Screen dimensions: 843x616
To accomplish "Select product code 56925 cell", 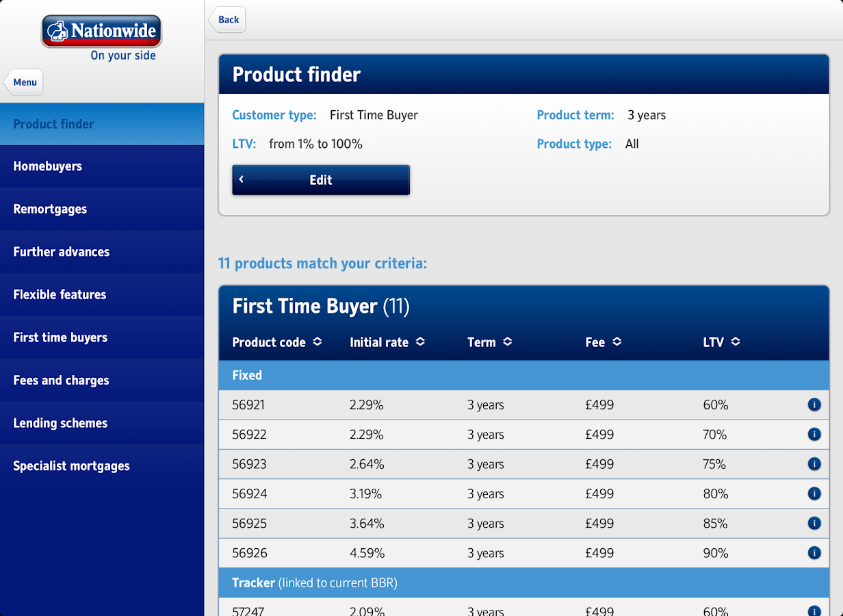I will [x=249, y=524].
